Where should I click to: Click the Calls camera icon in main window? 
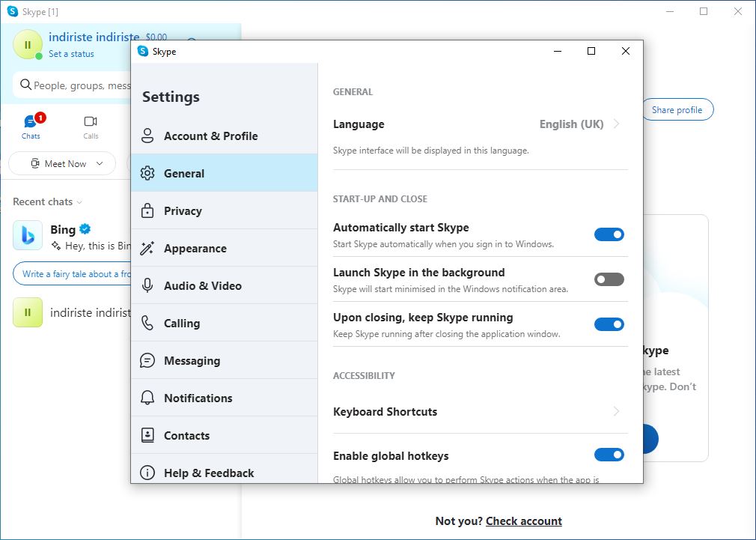point(91,121)
